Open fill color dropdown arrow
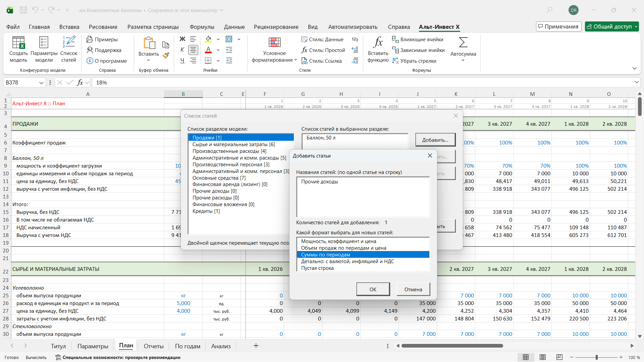Screen dimensions: 644x362 [x=218, y=40]
